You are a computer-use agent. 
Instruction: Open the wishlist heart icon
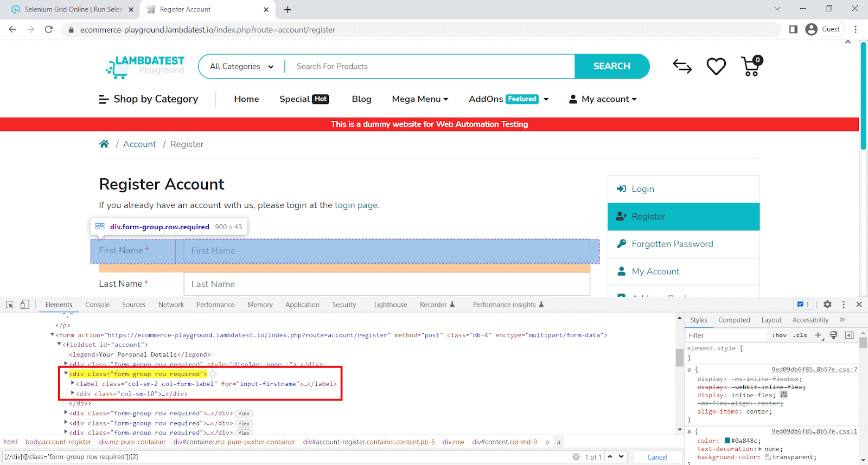(716, 66)
